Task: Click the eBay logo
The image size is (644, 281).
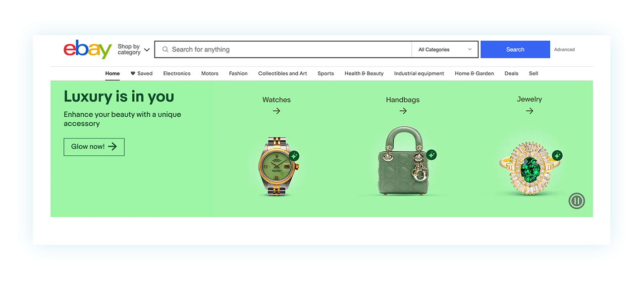Action: coord(88,49)
